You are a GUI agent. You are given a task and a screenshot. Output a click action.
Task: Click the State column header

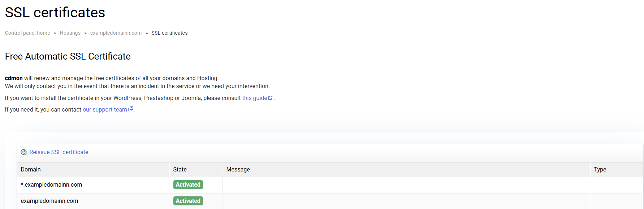[x=180, y=170]
